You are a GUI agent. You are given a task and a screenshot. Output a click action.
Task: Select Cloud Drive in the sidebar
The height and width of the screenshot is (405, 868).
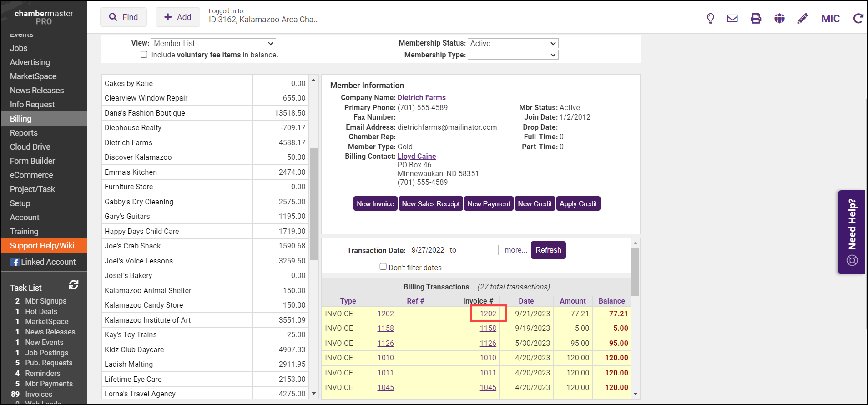30,147
